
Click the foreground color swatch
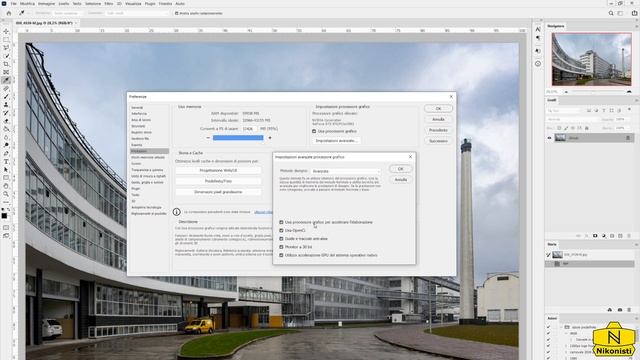[4, 216]
